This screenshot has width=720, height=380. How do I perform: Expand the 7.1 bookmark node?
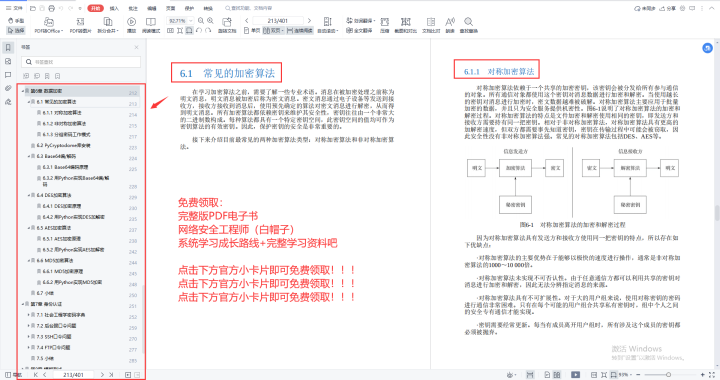[28, 315]
